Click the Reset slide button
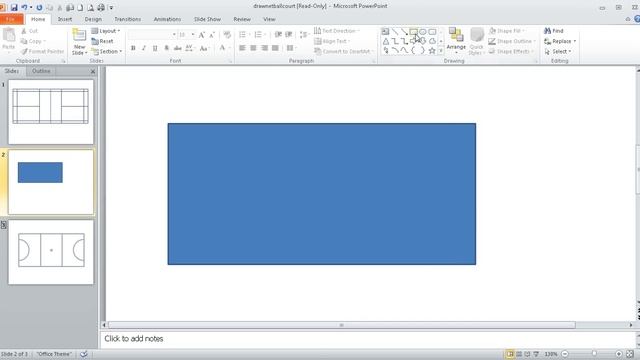 point(102,41)
